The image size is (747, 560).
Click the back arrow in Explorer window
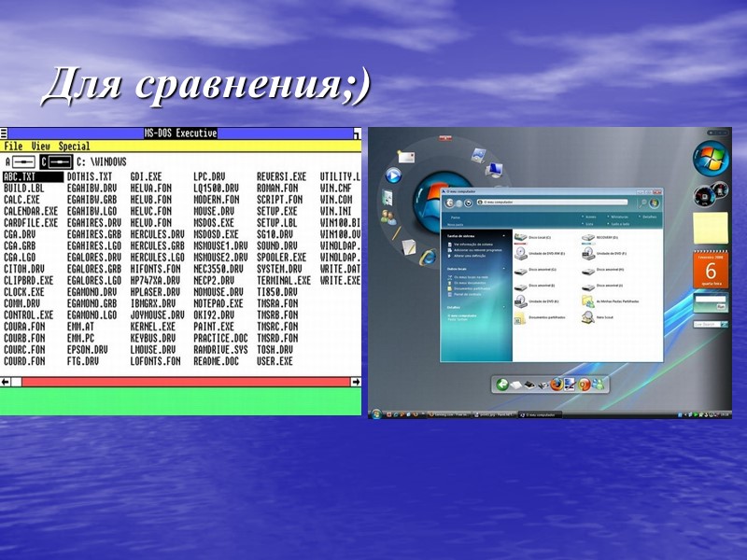point(450,203)
